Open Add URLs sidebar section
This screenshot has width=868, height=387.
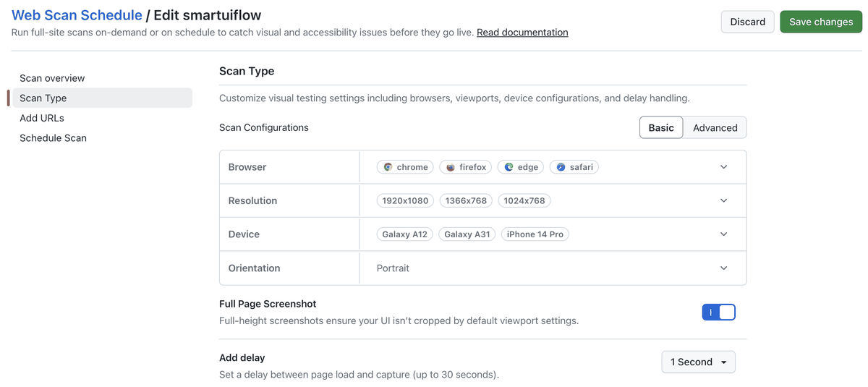pos(42,118)
